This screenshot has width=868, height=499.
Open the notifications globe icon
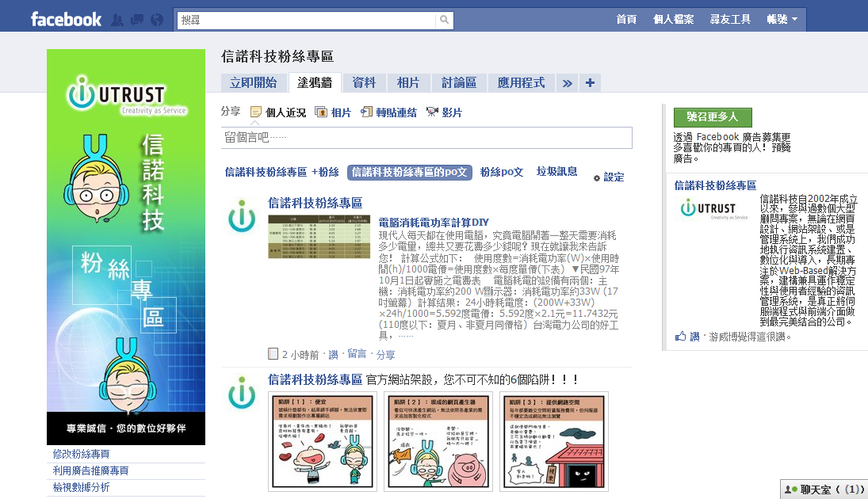tap(155, 20)
